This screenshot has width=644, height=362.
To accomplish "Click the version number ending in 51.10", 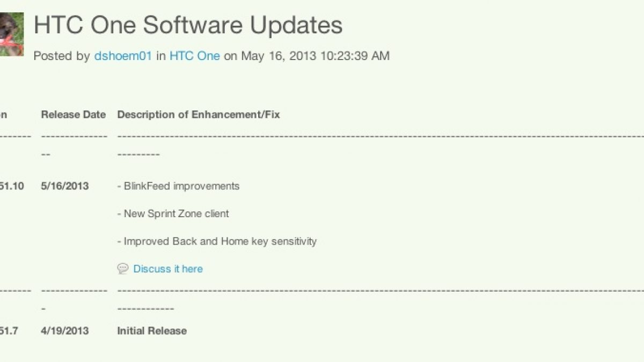I will [x=11, y=186].
